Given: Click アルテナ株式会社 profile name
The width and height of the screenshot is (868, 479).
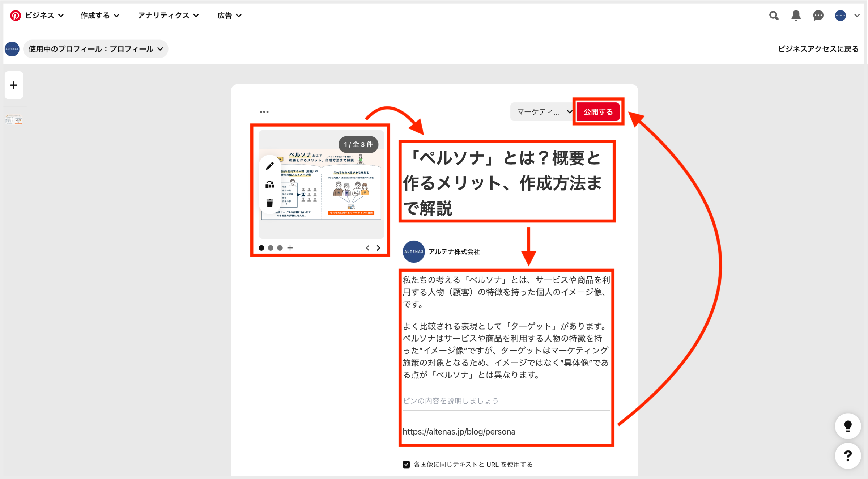Looking at the screenshot, I should [x=454, y=251].
